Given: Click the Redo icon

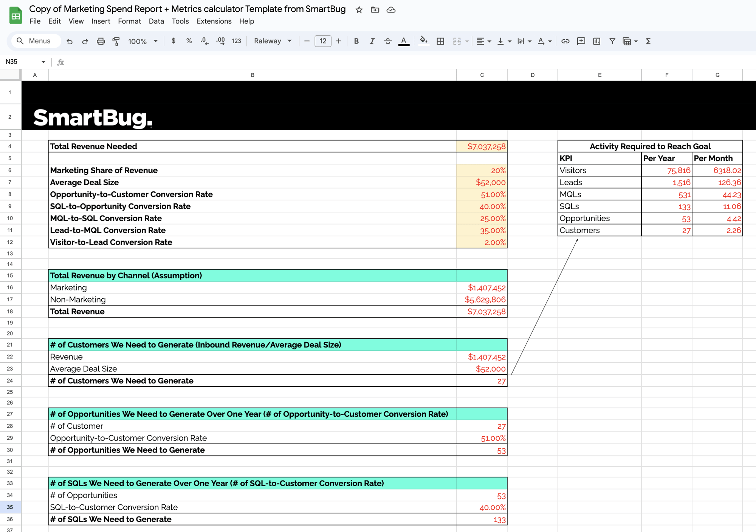Looking at the screenshot, I should [85, 41].
